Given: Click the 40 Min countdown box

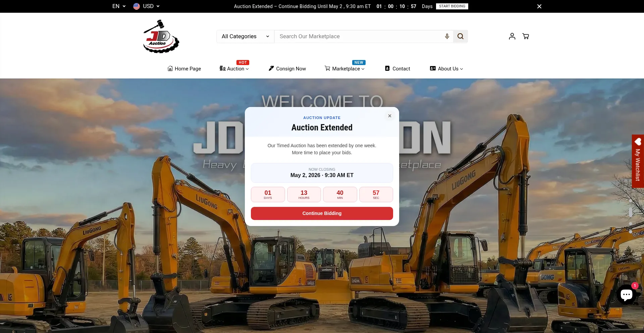Looking at the screenshot, I should (x=340, y=195).
